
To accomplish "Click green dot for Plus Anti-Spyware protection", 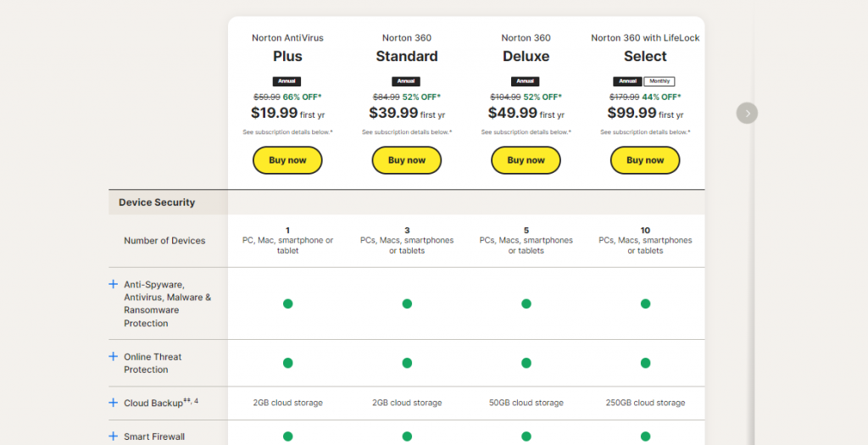I will [x=287, y=303].
